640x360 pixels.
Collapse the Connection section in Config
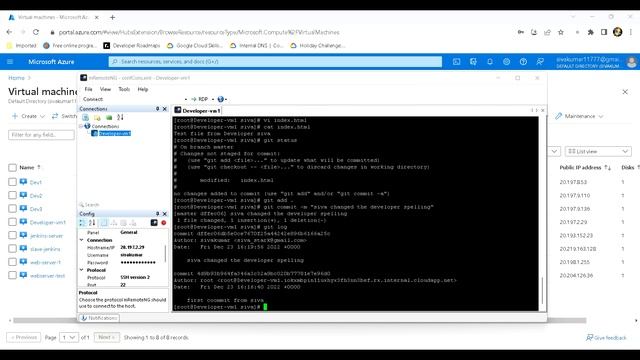[x=82, y=240]
